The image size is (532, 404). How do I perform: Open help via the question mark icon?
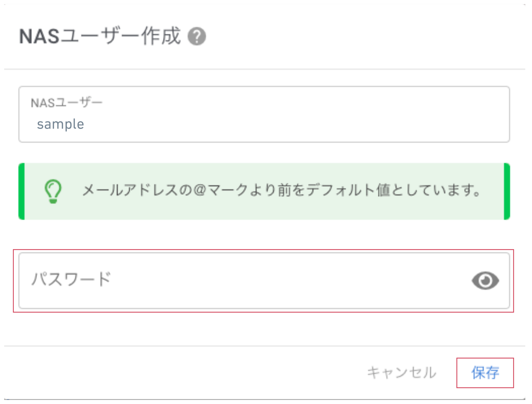pyautogui.click(x=197, y=36)
